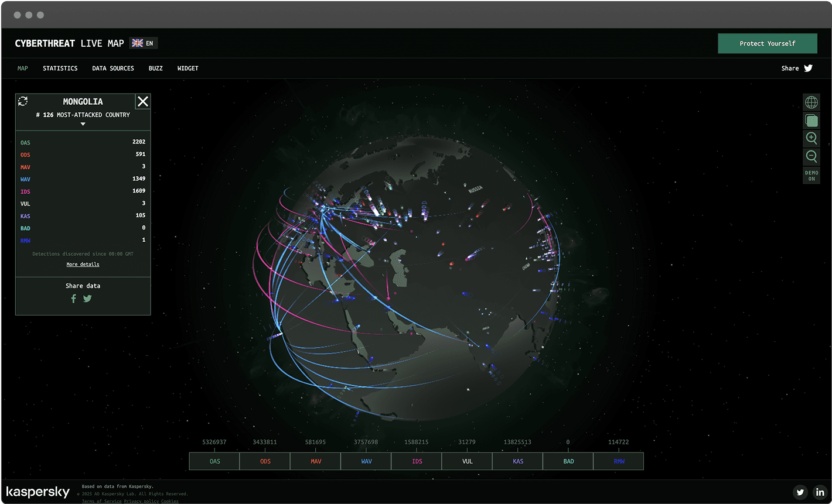Toggle DEMO ON mode button
The width and height of the screenshot is (832, 504).
811,176
